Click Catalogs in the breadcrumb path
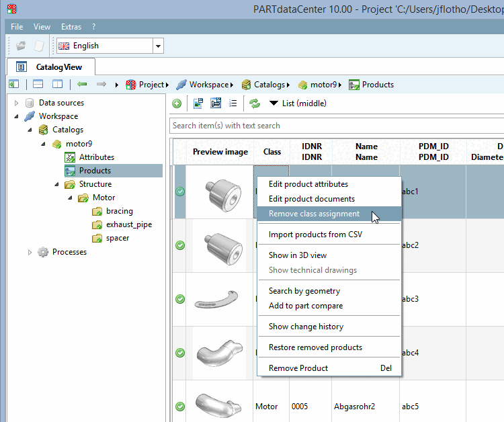Image resolution: width=504 pixels, height=422 pixels. tap(269, 85)
